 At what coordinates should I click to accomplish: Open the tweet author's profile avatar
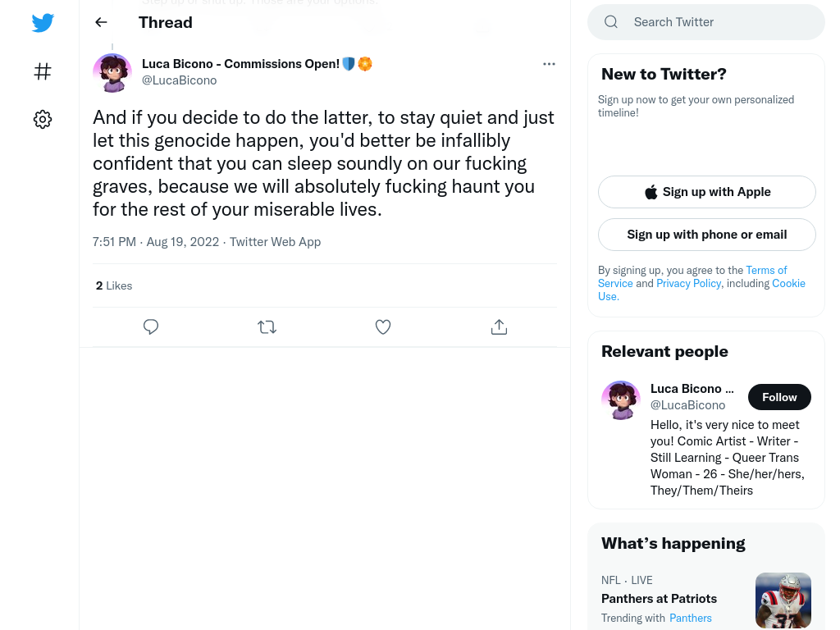coord(112,72)
